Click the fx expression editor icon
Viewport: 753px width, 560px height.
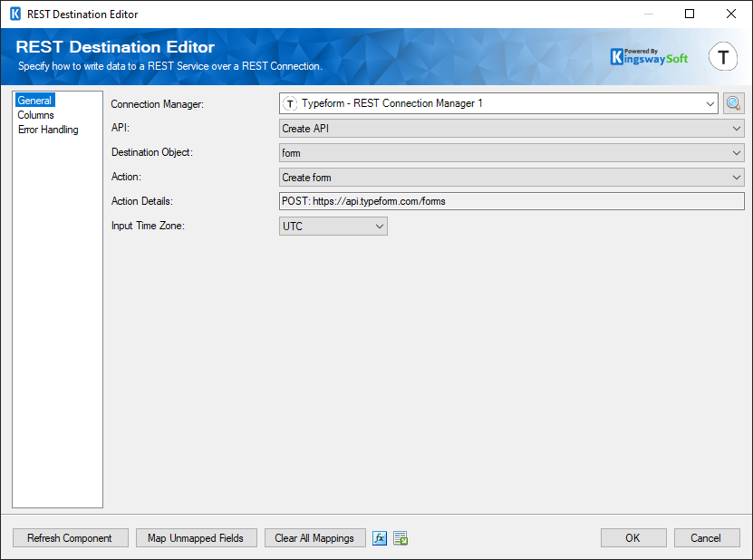(380, 538)
